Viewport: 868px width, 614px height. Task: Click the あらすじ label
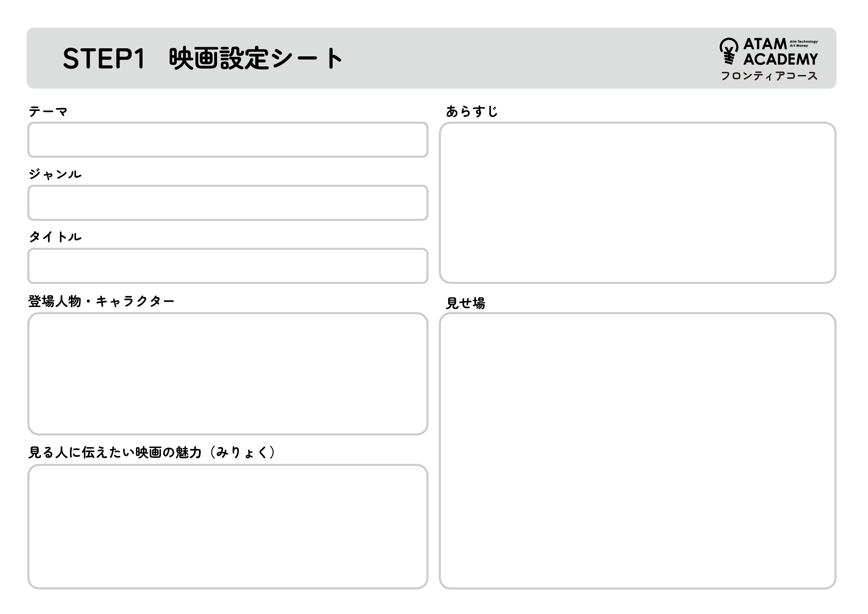coord(472,111)
